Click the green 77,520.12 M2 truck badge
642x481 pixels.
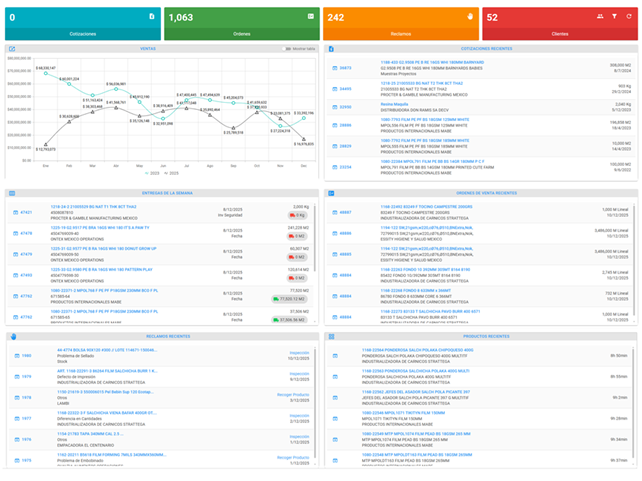(x=291, y=298)
